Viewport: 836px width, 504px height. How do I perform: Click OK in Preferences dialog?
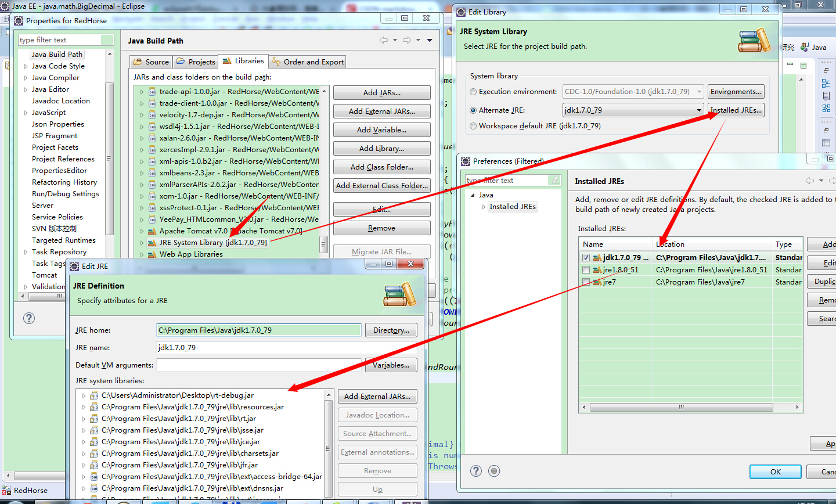click(x=776, y=472)
